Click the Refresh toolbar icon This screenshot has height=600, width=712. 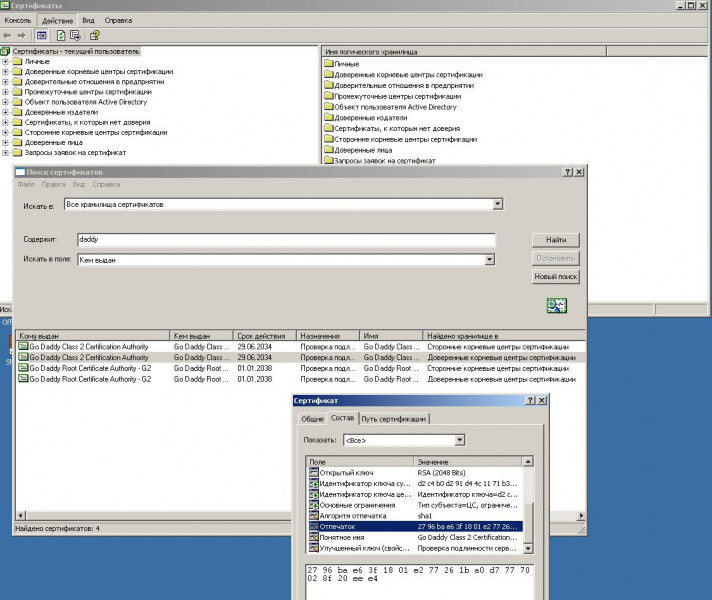[x=61, y=35]
